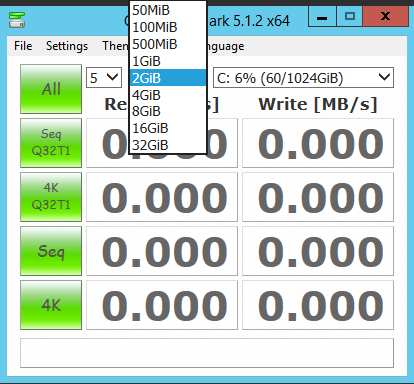Pick 500MiB in the dropdown list
Image resolution: width=414 pixels, height=384 pixels.
coord(168,44)
